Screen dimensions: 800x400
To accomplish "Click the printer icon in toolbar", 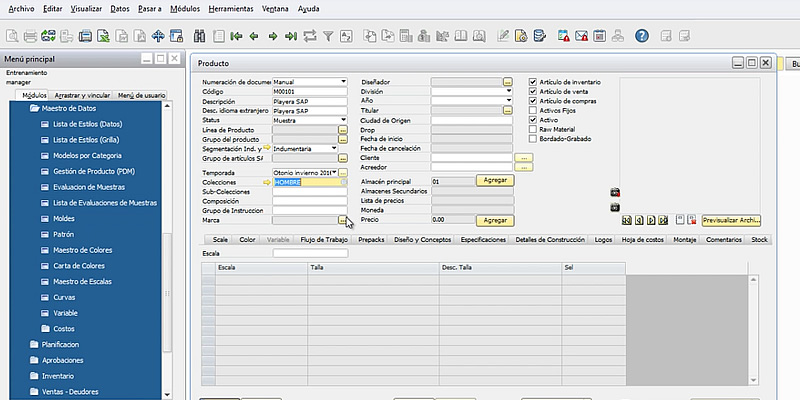I will pyautogui.click(x=31, y=36).
